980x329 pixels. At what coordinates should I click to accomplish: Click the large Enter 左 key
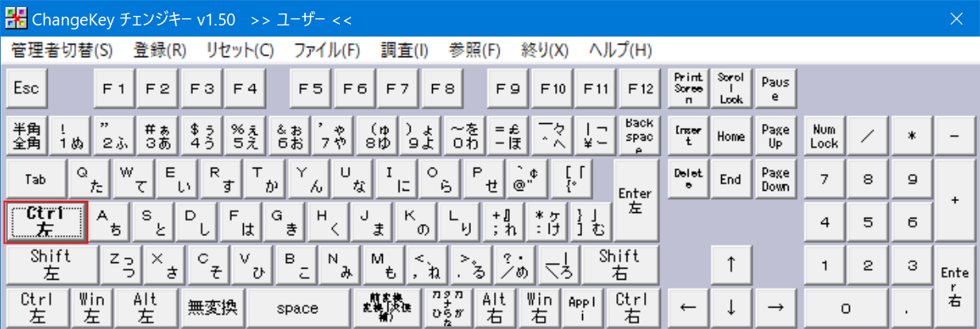tap(635, 200)
